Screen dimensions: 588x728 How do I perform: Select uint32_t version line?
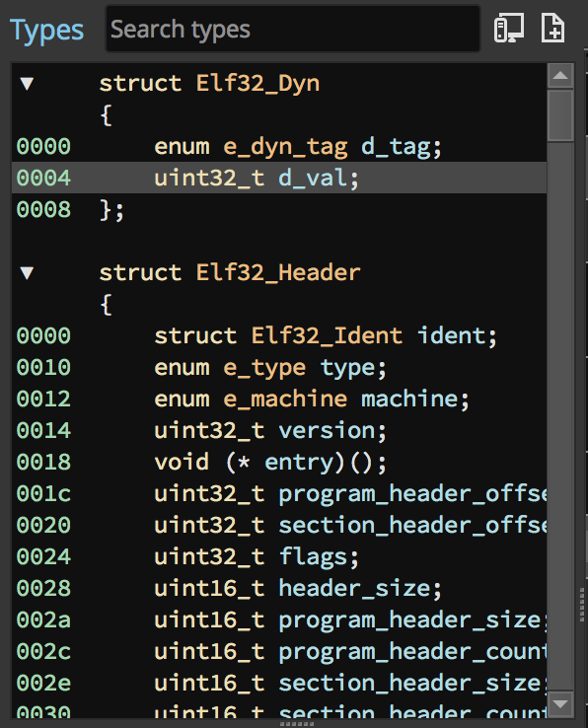[x=278, y=431]
